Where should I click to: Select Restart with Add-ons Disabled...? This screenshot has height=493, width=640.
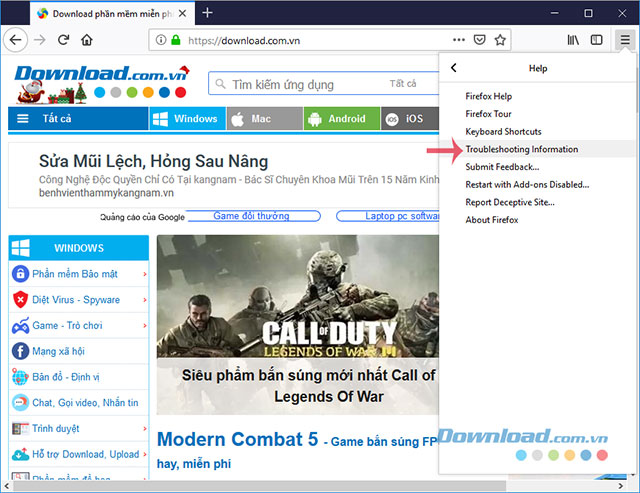pyautogui.click(x=527, y=184)
